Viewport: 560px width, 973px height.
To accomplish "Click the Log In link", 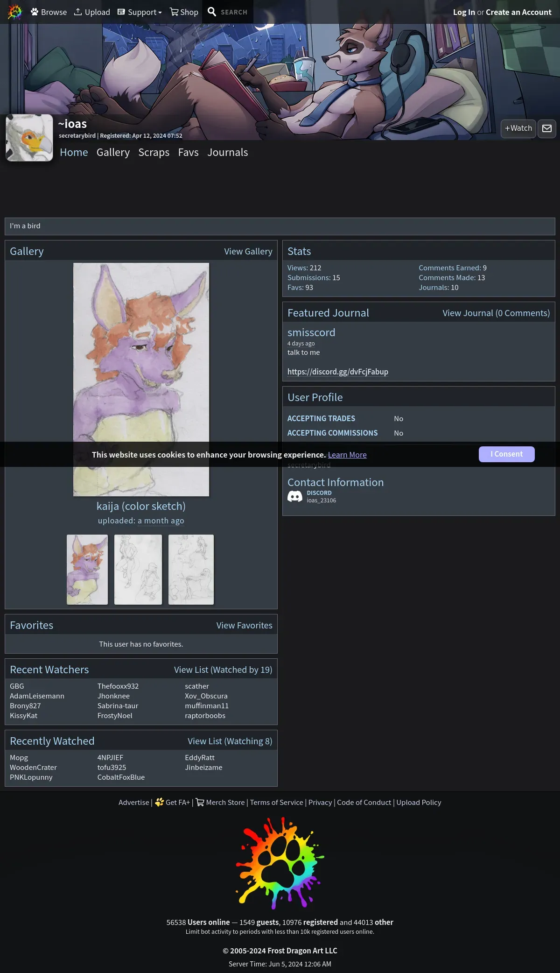I will click(x=464, y=12).
